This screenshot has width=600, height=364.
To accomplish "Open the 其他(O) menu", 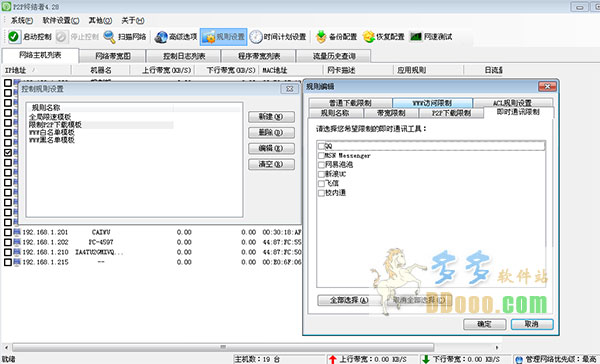I will (x=100, y=21).
